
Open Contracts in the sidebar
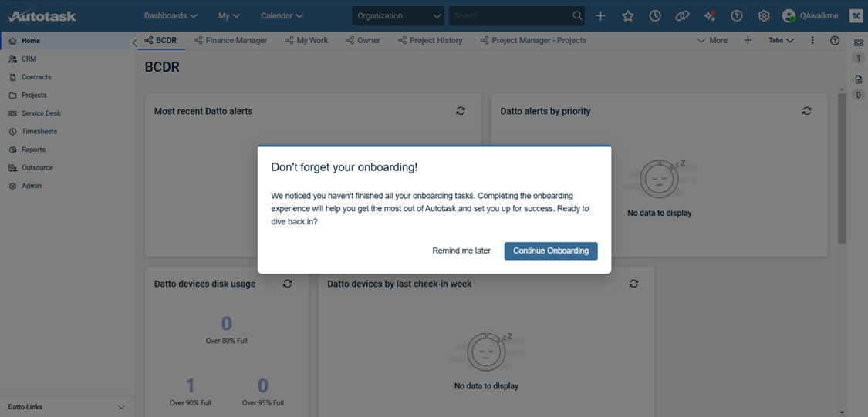pyautogui.click(x=68, y=77)
